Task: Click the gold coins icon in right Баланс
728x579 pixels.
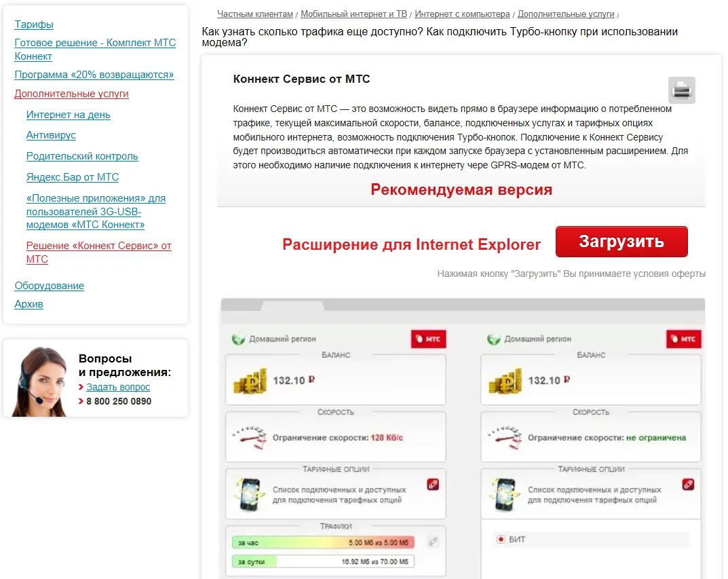Action: pyautogui.click(x=505, y=381)
